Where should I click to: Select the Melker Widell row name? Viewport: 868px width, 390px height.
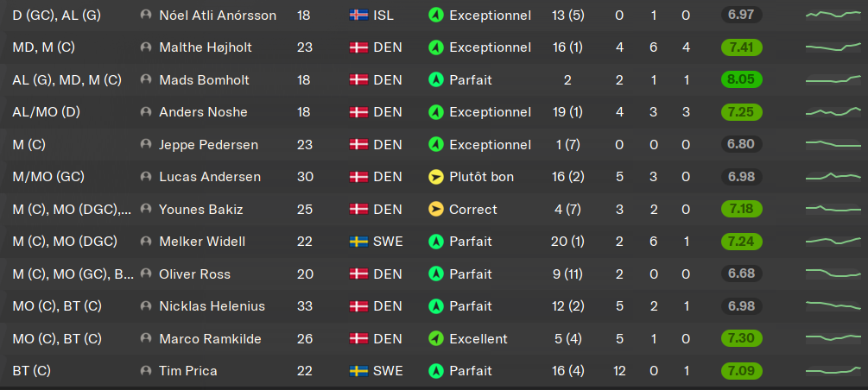pyautogui.click(x=202, y=242)
